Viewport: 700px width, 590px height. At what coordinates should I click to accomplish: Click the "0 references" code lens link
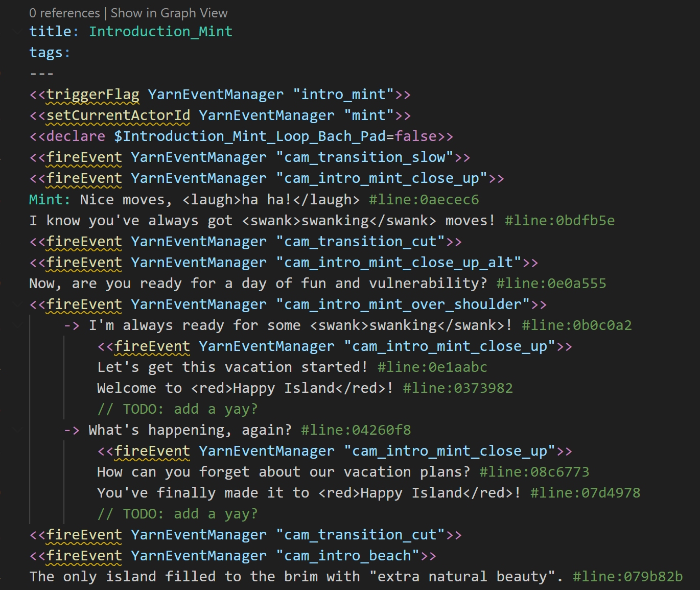pyautogui.click(x=64, y=13)
